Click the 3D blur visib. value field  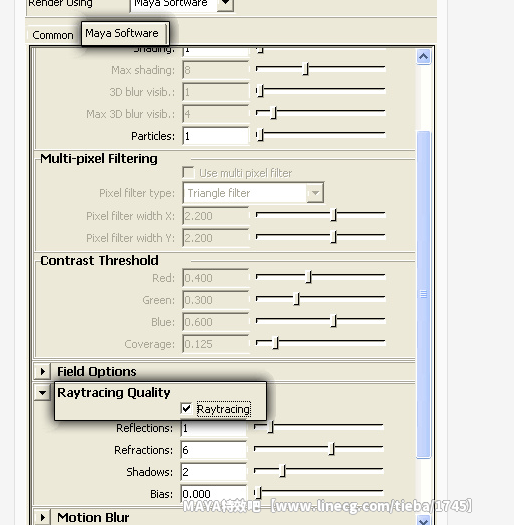(x=216, y=92)
